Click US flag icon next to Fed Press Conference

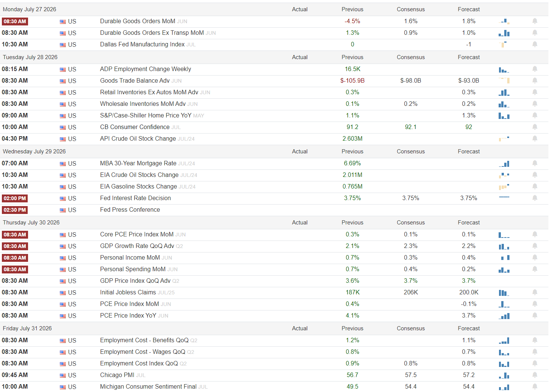pyautogui.click(x=63, y=210)
